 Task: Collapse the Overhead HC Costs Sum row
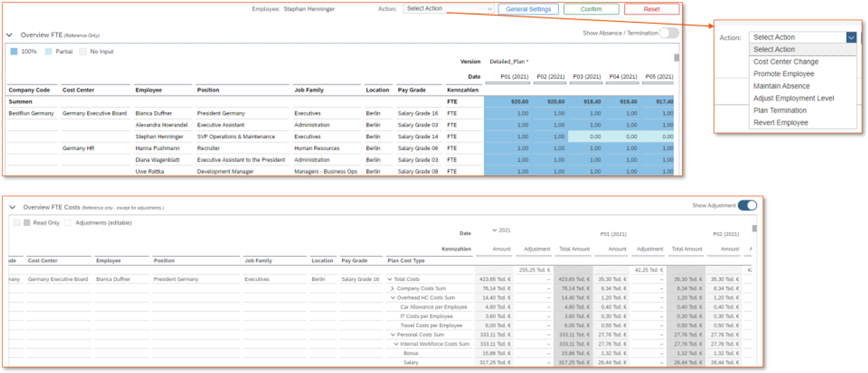coord(393,298)
